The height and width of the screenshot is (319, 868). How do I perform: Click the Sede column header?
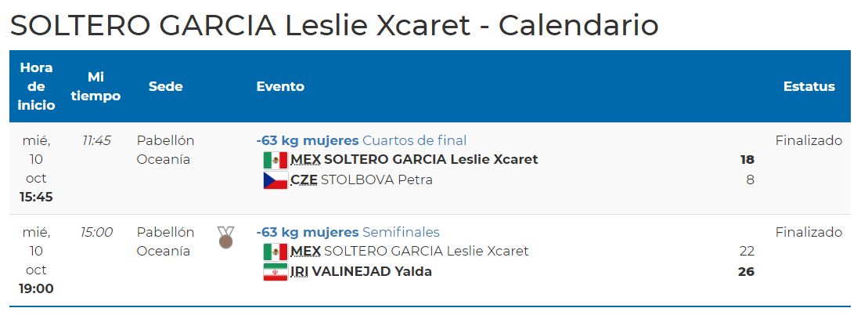point(166,86)
